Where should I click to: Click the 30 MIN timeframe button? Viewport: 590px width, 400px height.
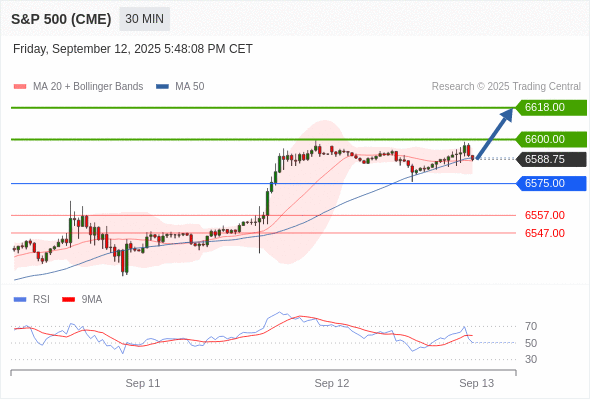pyautogui.click(x=144, y=19)
